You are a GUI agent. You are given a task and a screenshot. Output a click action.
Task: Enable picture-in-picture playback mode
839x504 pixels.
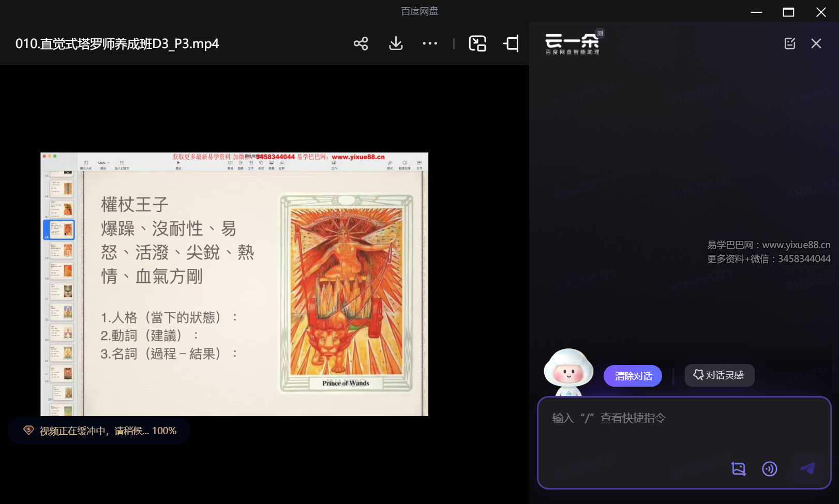[477, 43]
